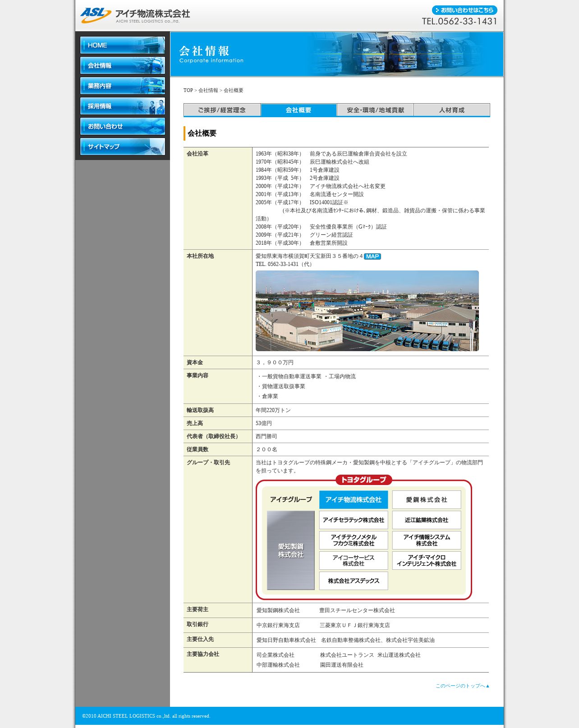This screenshot has width=579, height=728.
Task: Click the 愛鋼株式会社 group box
Action: pos(427,500)
